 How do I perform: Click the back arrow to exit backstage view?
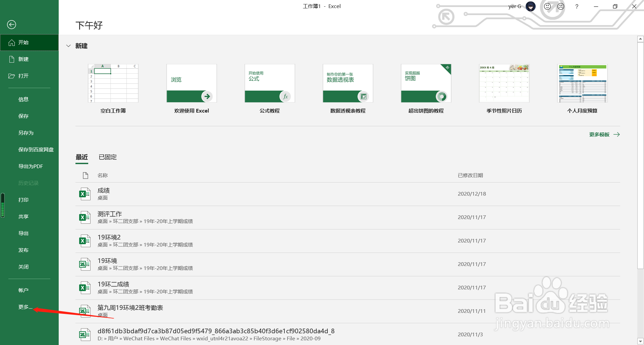coord(11,24)
